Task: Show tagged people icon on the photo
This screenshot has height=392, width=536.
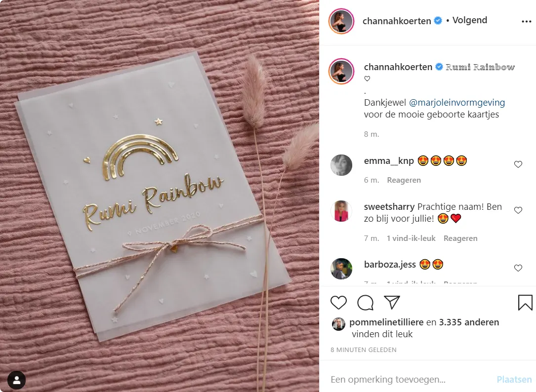Action: (x=16, y=380)
